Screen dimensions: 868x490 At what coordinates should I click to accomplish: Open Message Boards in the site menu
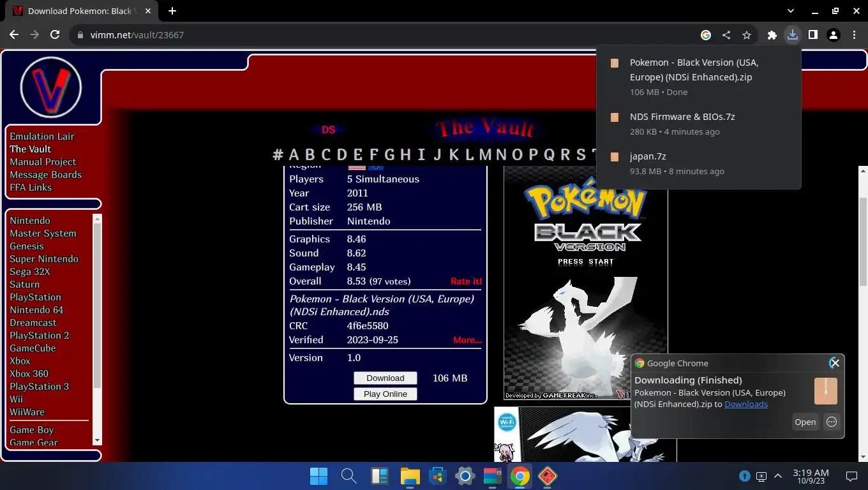45,174
